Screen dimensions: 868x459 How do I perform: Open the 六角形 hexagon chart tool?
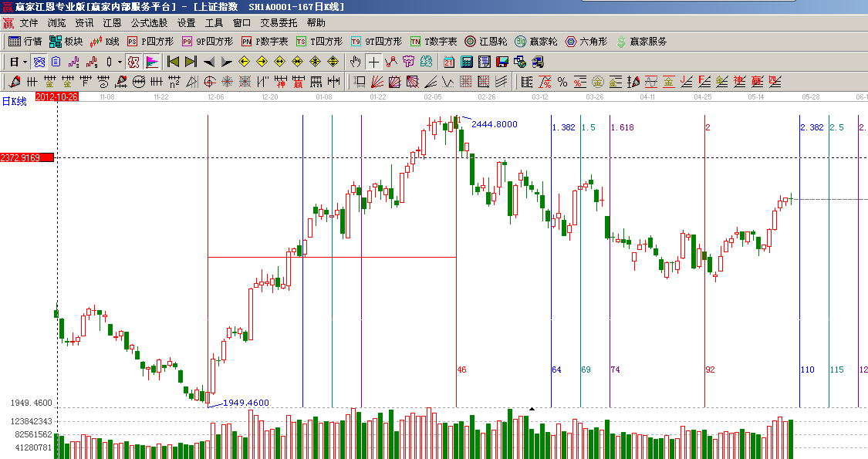click(x=586, y=42)
